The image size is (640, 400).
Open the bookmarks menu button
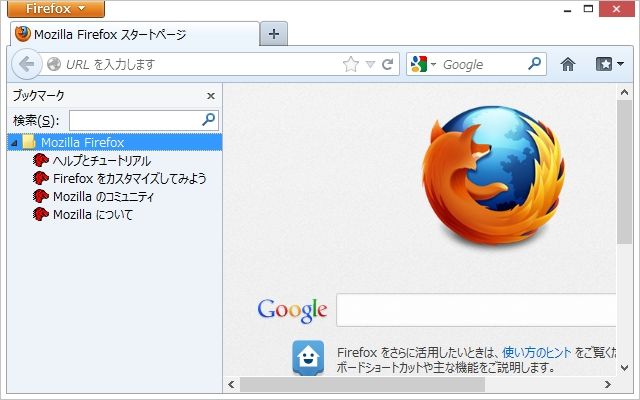click(609, 64)
